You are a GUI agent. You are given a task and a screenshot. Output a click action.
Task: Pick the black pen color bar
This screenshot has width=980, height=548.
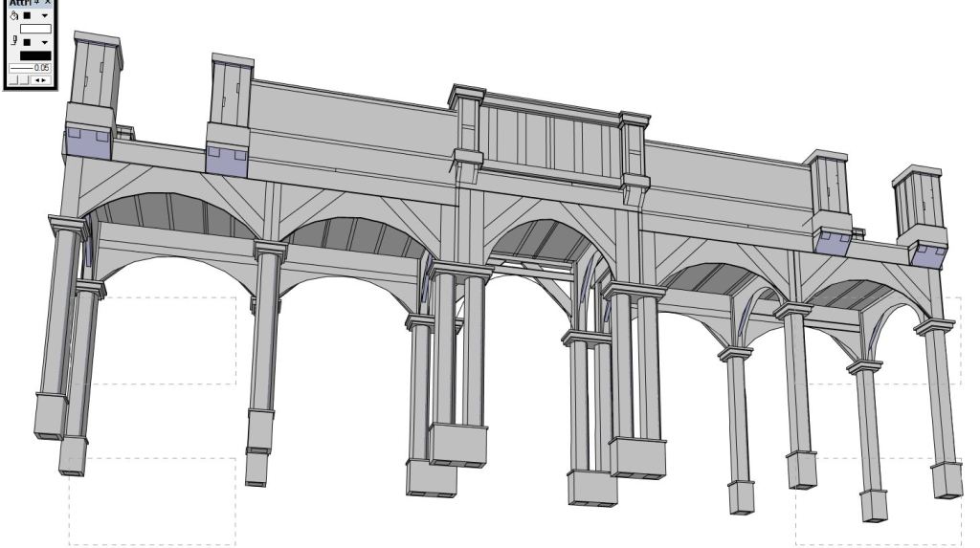coord(35,55)
